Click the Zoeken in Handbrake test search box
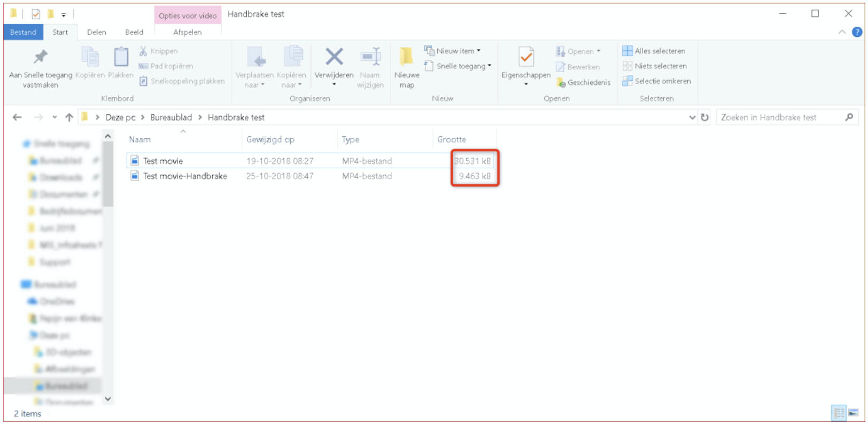Screen dimensions: 868x425 pyautogui.click(x=780, y=117)
